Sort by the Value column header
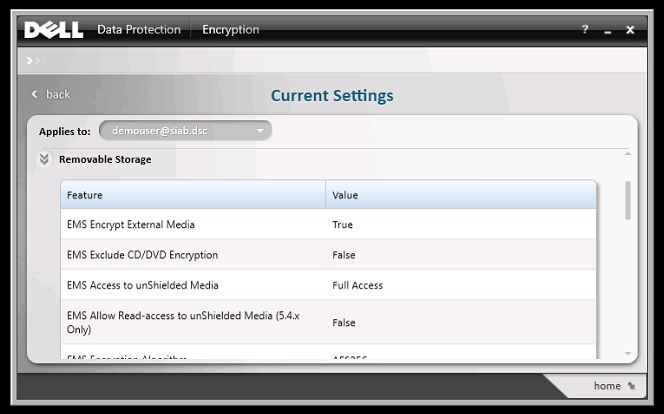 point(461,195)
